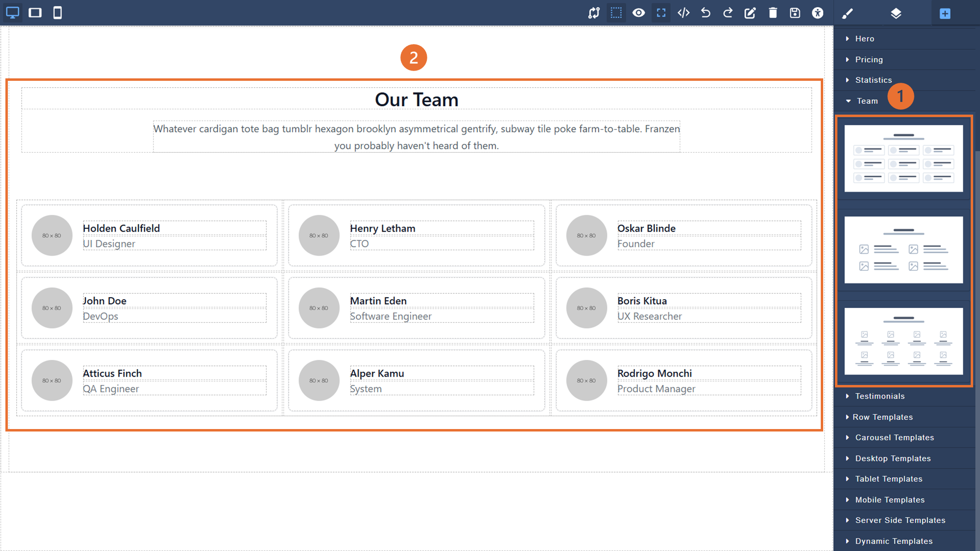Save the page with floppy icon
This screenshot has width=980, height=551.
click(x=795, y=13)
